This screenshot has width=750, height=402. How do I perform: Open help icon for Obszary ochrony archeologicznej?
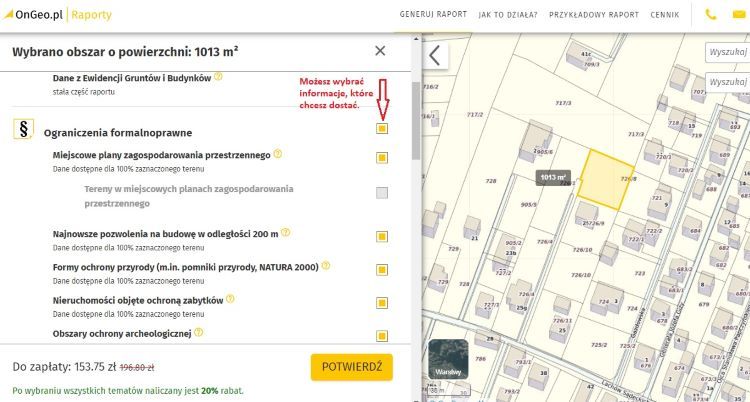coord(199,332)
